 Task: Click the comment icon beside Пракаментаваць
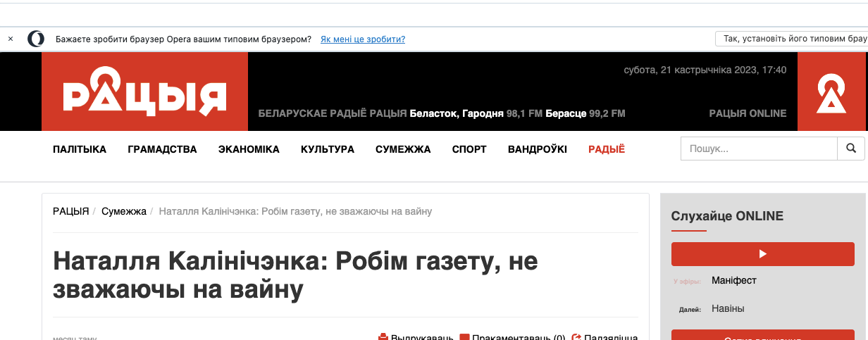click(x=464, y=337)
